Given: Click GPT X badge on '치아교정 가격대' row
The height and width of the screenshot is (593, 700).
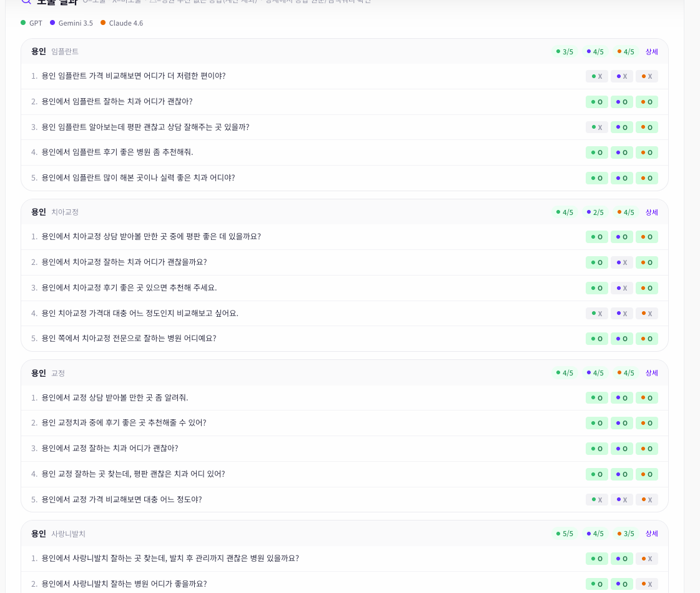Looking at the screenshot, I should pyautogui.click(x=596, y=313).
